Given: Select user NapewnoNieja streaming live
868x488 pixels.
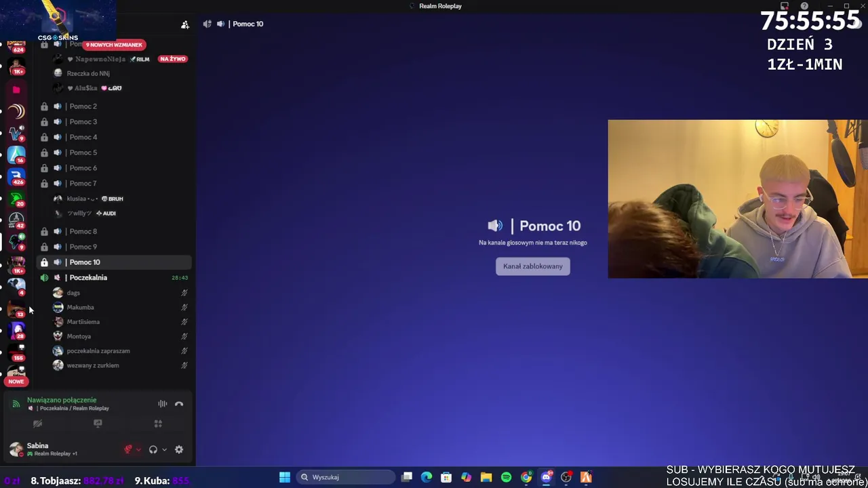Looking at the screenshot, I should click(102, 59).
